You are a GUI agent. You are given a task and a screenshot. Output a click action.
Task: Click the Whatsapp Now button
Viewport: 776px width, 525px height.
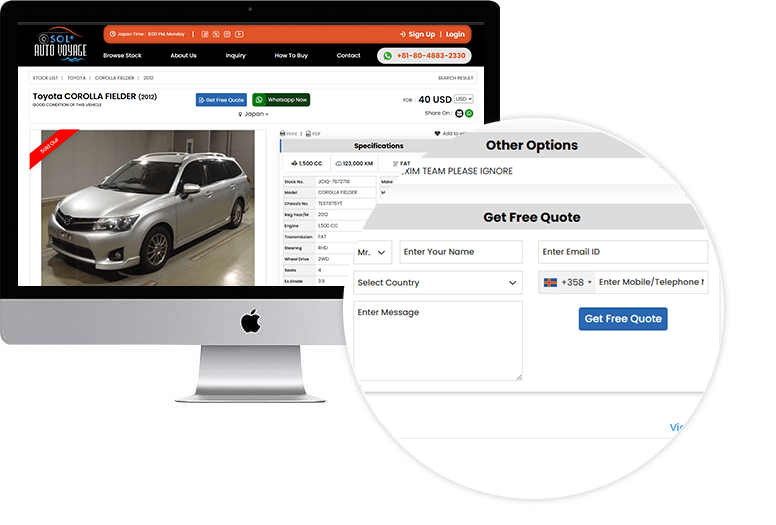[281, 100]
